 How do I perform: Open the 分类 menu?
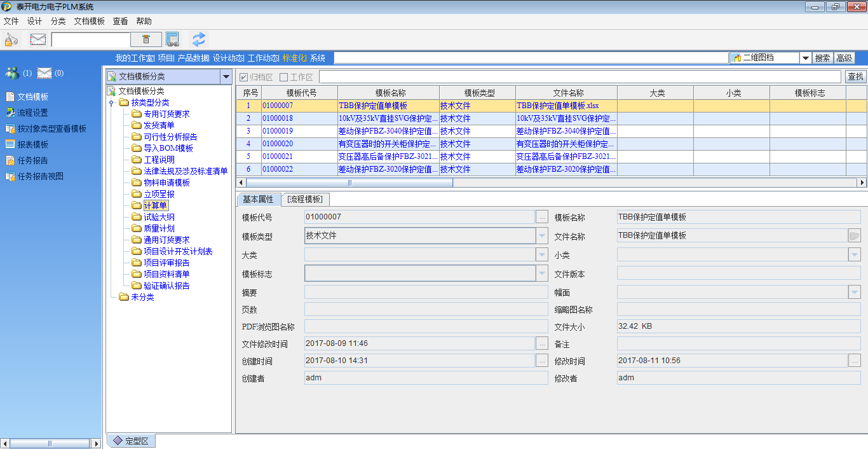[58, 21]
